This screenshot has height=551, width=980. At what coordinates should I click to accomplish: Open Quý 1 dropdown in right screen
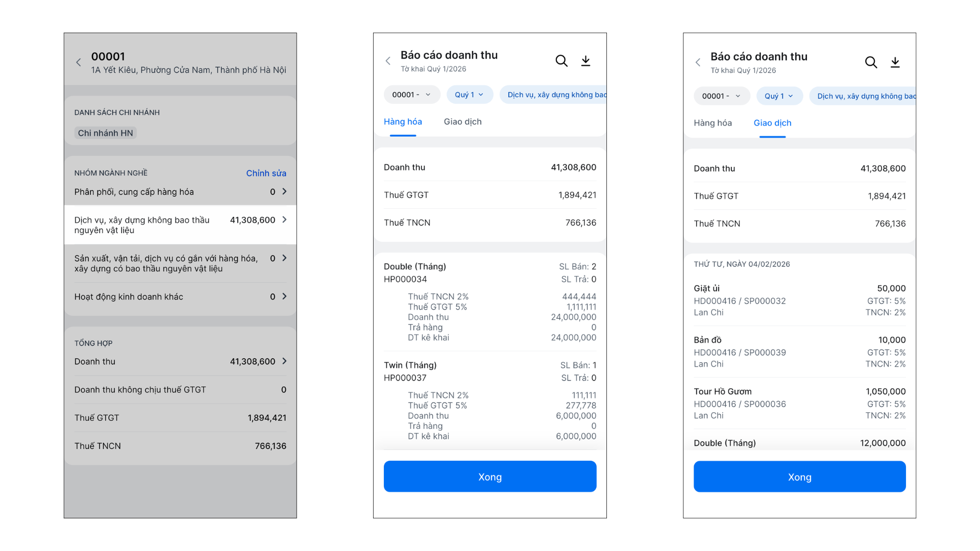click(779, 96)
